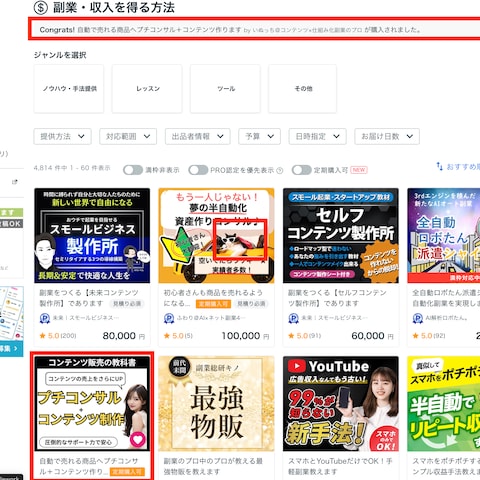Viewport: 480px width, 480px height.
Task: Click the help icon next to PRO認定を優先表示
Action: [280, 171]
